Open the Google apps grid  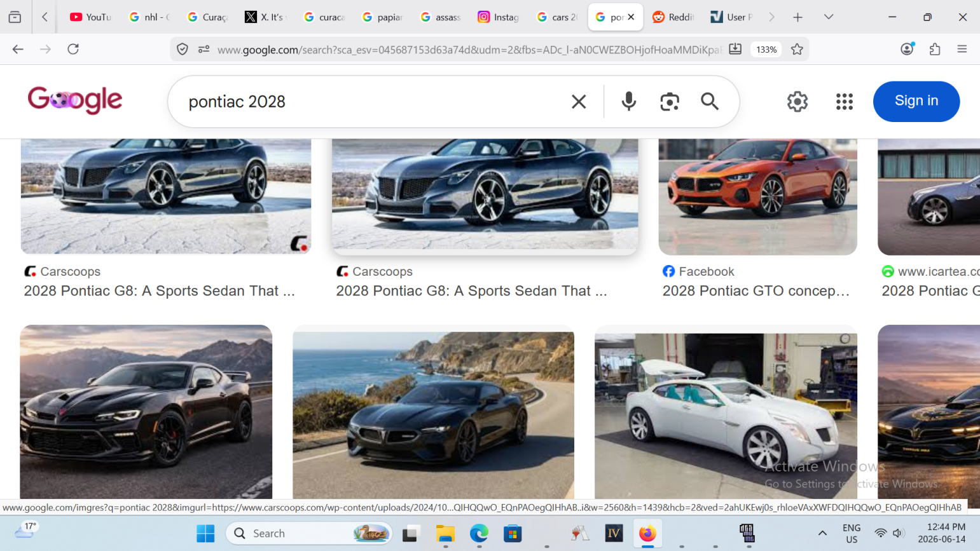click(845, 102)
